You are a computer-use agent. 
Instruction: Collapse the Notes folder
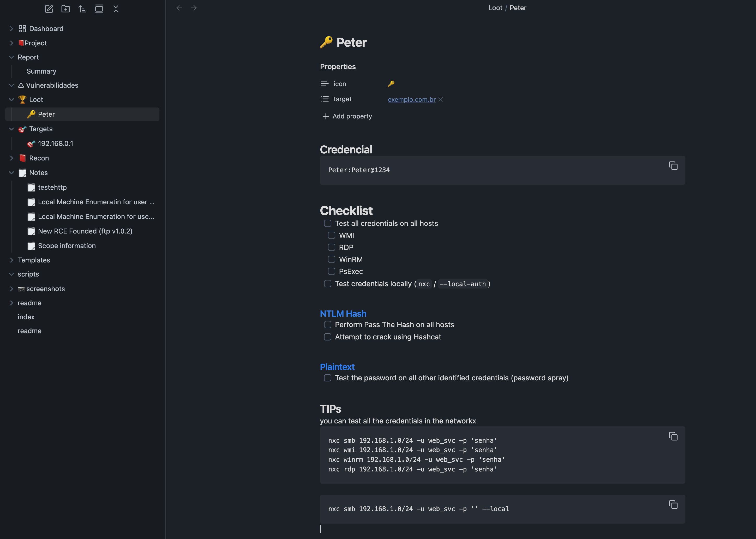point(12,173)
